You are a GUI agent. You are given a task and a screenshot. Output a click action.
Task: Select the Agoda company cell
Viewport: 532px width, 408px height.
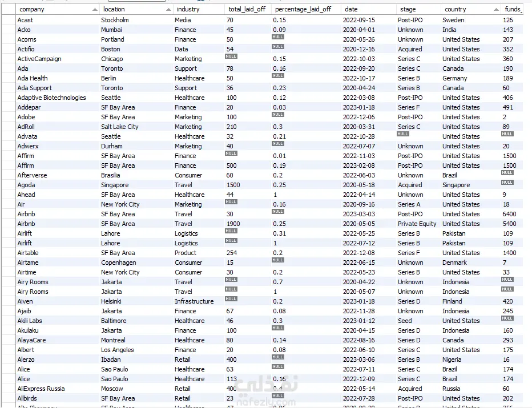(x=57, y=185)
